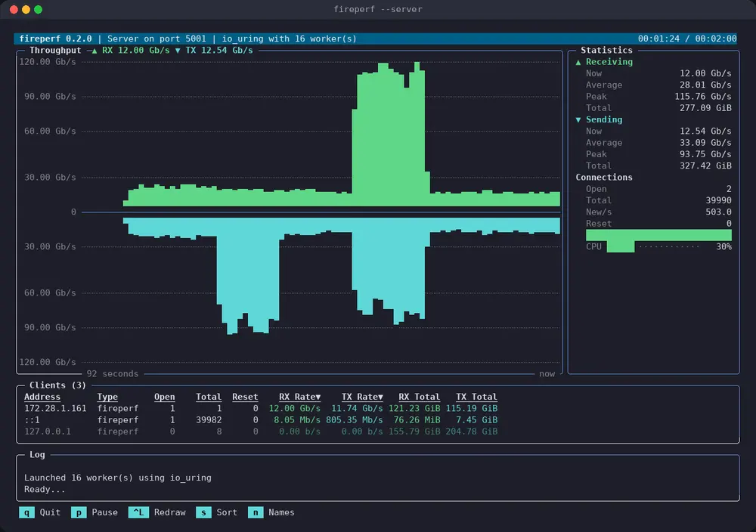This screenshot has height=532, width=756.
Task: Click the Connections Total value 39990
Action: coord(718,200)
